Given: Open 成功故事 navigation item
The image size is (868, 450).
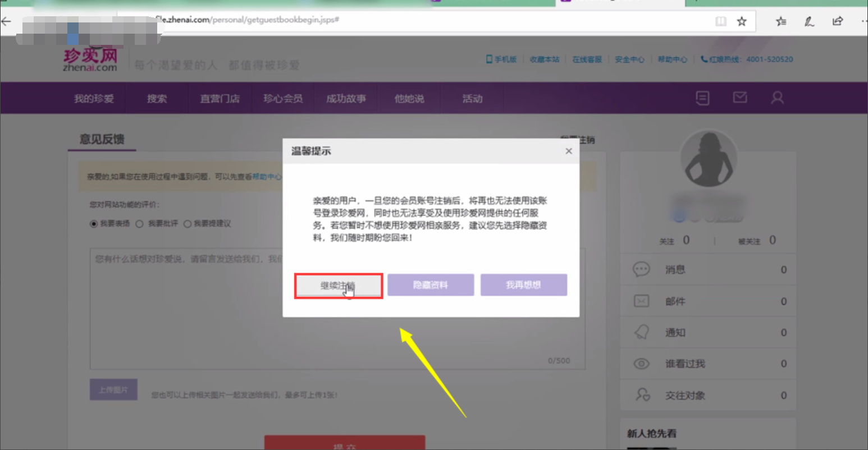Looking at the screenshot, I should tap(346, 98).
